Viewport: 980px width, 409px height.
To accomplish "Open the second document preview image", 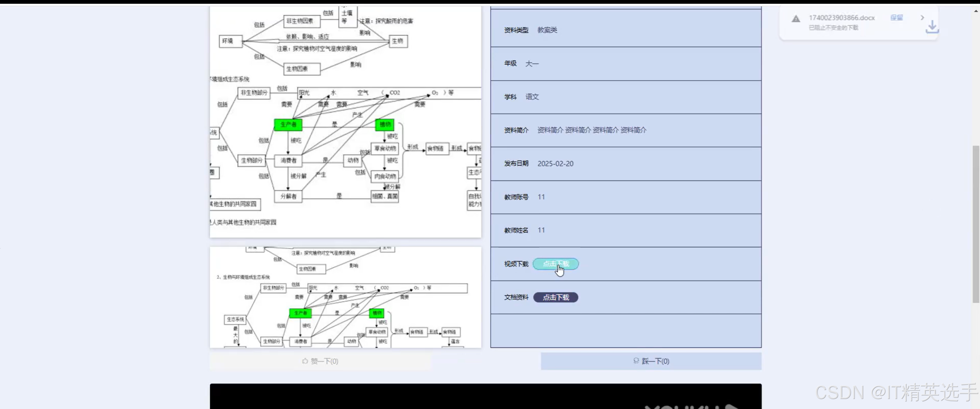I will [x=345, y=297].
